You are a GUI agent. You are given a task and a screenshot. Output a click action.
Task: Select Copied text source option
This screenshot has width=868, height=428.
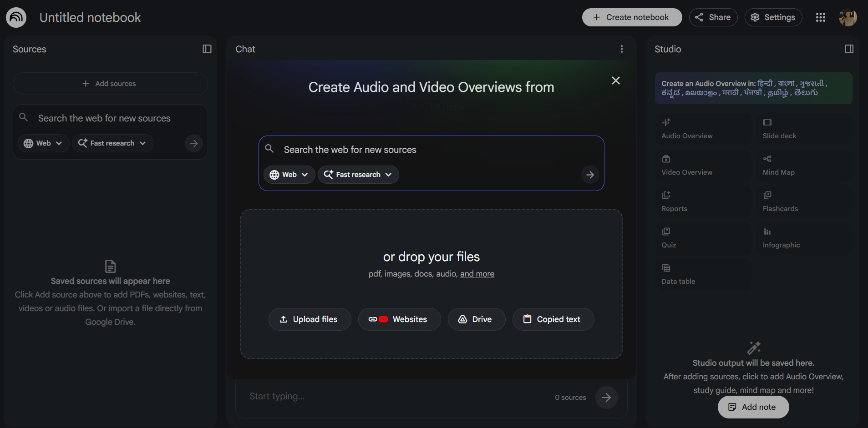click(553, 319)
